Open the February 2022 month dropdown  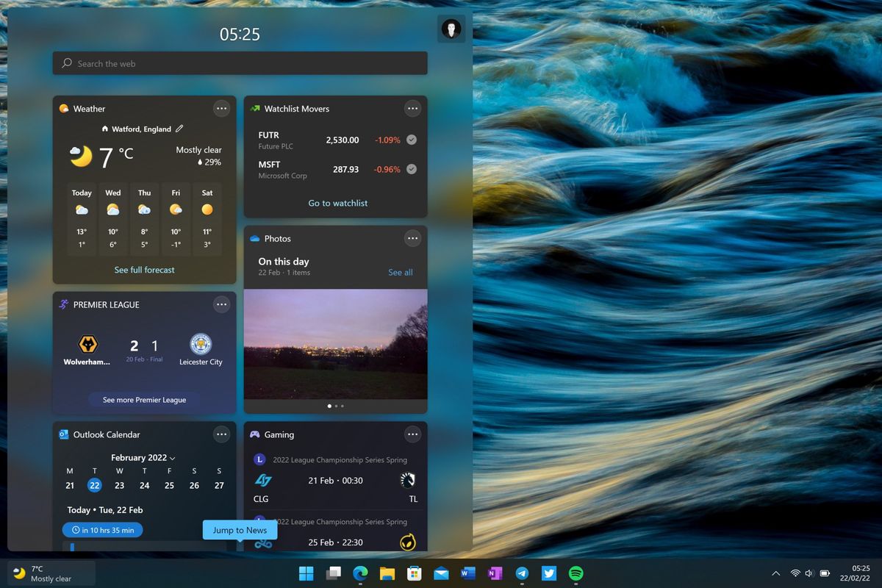click(x=142, y=457)
